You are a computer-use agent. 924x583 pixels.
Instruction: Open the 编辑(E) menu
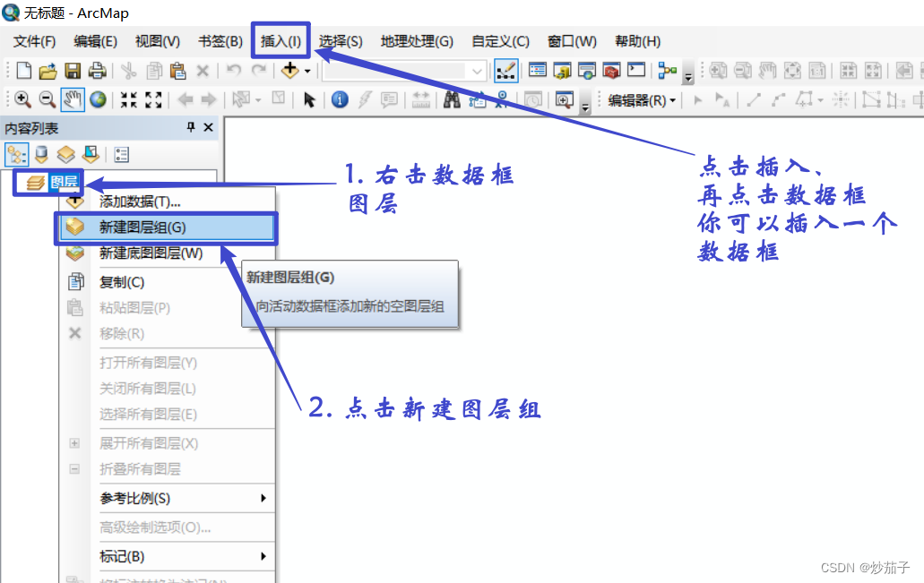coord(96,41)
